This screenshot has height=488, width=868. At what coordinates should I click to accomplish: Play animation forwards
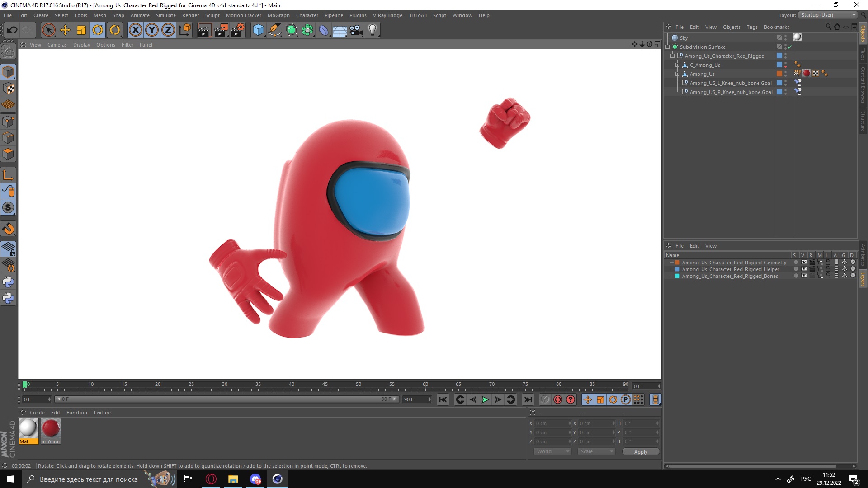pos(485,399)
